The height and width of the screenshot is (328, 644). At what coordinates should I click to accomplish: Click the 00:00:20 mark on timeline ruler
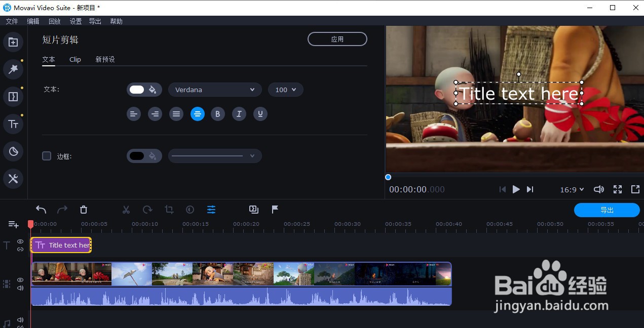246,224
